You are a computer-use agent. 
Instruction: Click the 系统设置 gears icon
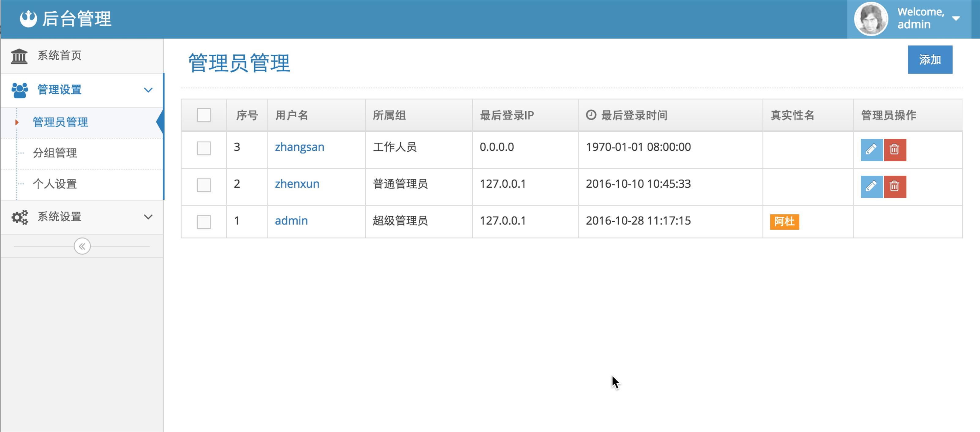click(x=19, y=217)
